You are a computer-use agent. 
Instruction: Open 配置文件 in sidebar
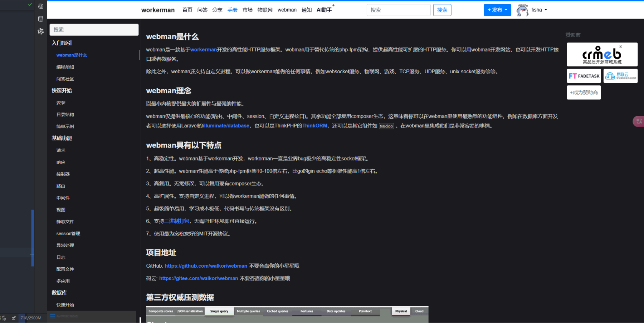click(x=65, y=269)
